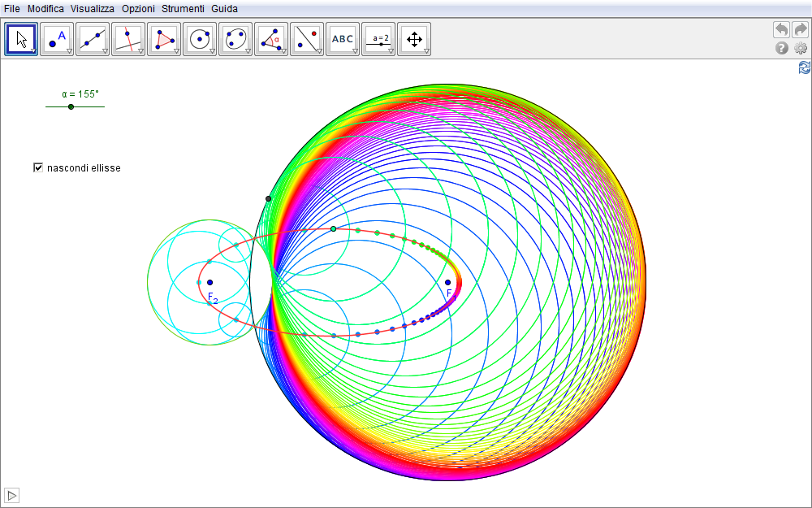This screenshot has height=508, width=812.
Task: Choose the Line through two points tool
Action: pyautogui.click(x=93, y=38)
